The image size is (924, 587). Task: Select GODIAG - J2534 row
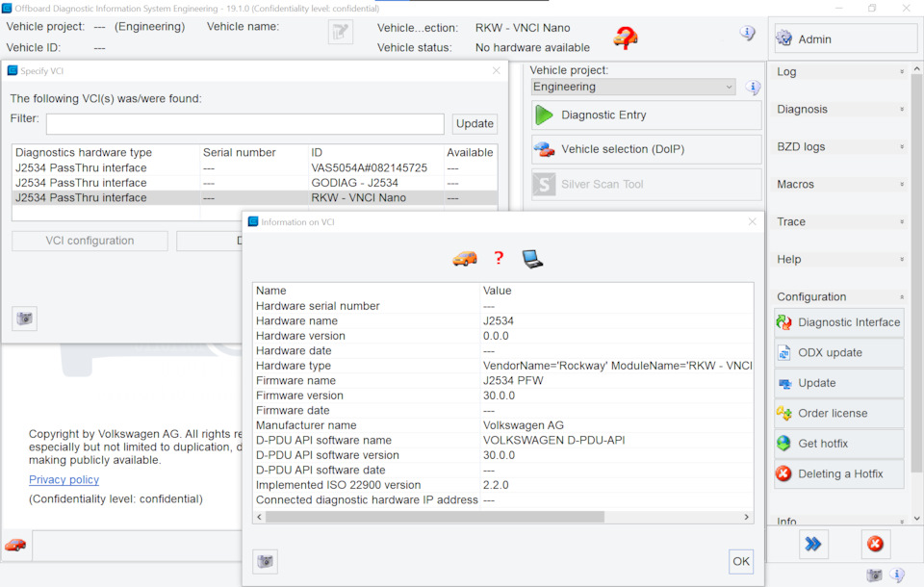click(x=254, y=183)
